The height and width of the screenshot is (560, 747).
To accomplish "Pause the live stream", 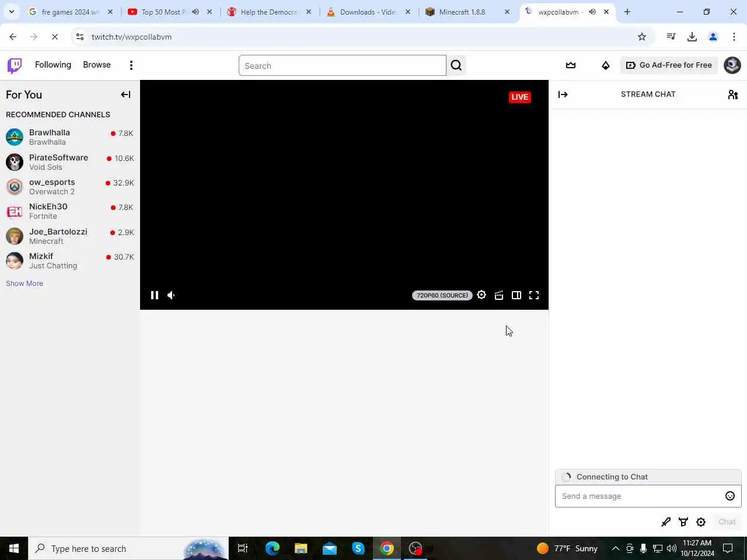I will (x=155, y=295).
